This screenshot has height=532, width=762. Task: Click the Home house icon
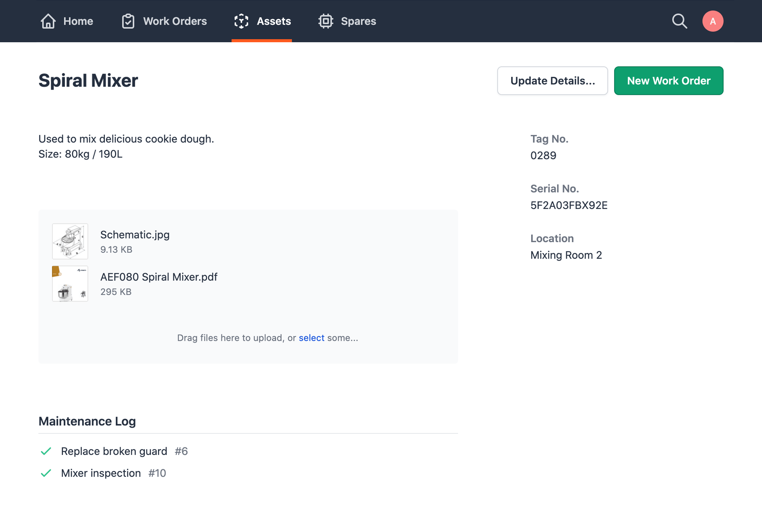click(x=48, y=21)
